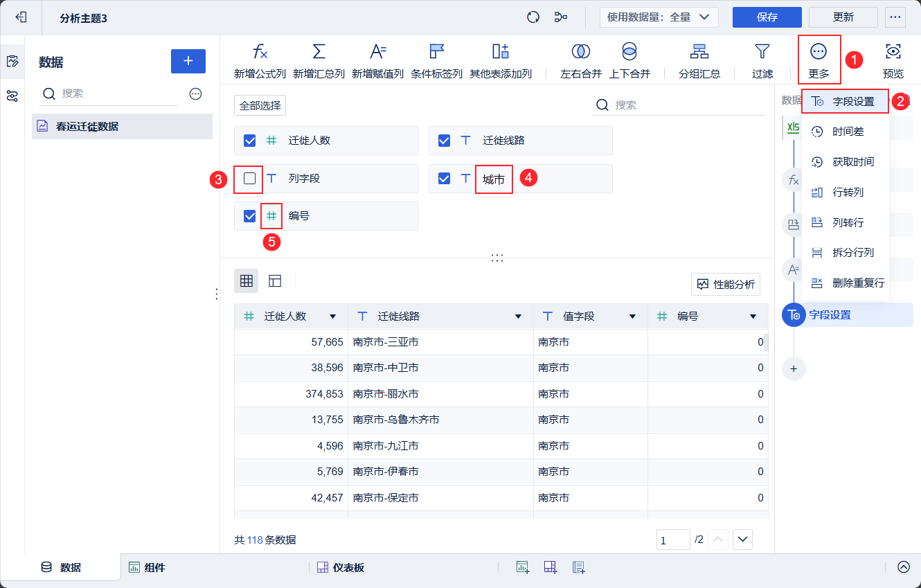Viewport: 921px width, 588px height.
Task: Click the blue plus button to add data
Action: pos(188,61)
